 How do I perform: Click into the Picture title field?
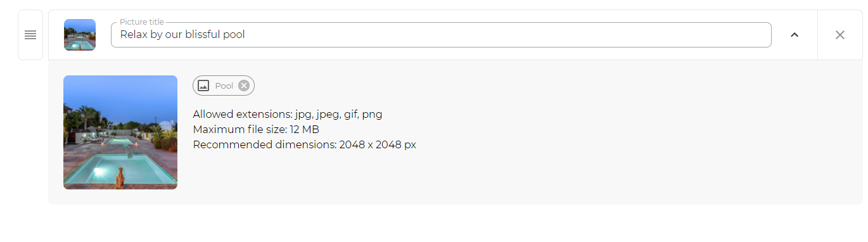(441, 35)
